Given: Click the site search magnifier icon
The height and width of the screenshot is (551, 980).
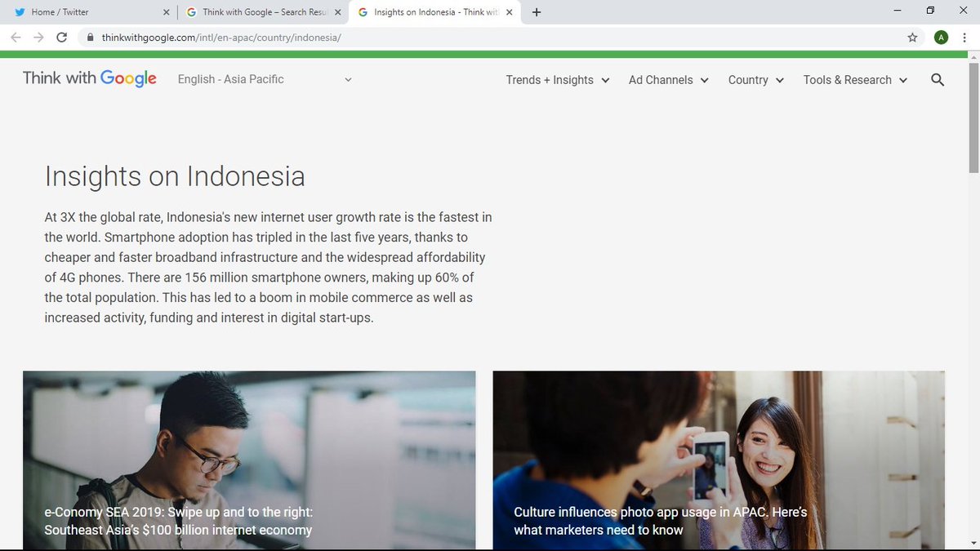Looking at the screenshot, I should pos(938,80).
